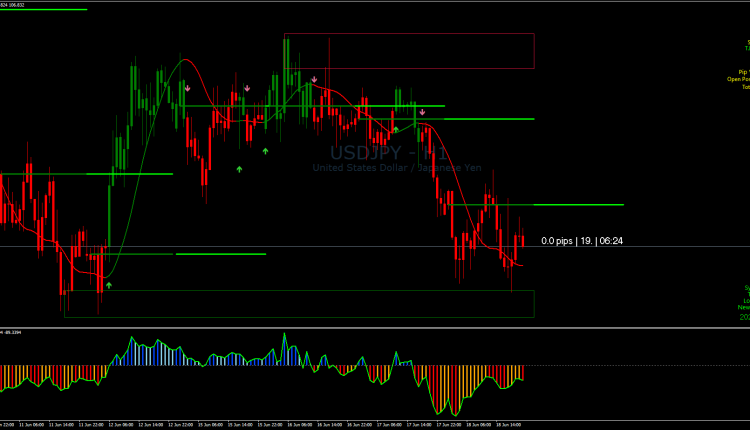Click 'United States Dollar / Japanese Yen' subtitle
The height and width of the screenshot is (430, 750).
(397, 168)
